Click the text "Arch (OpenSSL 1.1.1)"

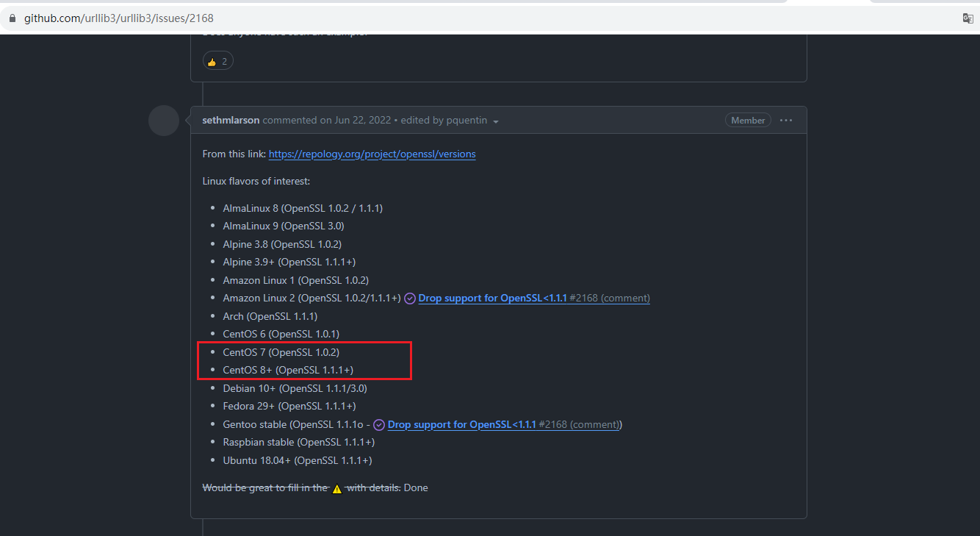pos(270,317)
